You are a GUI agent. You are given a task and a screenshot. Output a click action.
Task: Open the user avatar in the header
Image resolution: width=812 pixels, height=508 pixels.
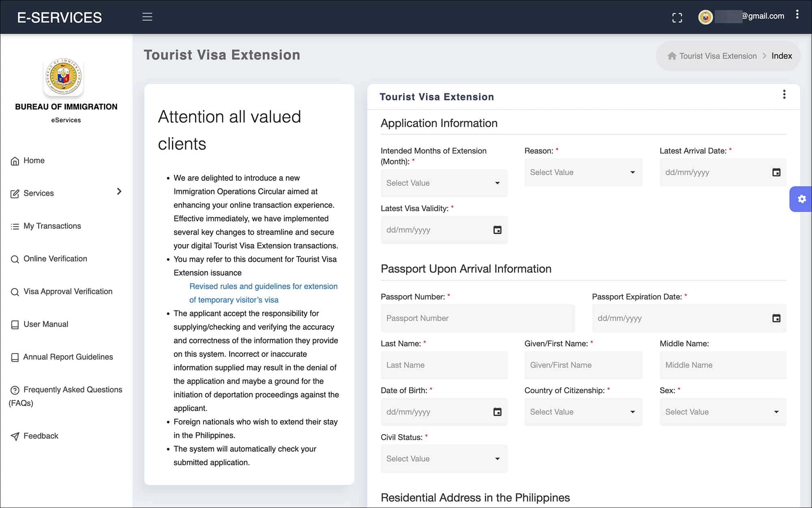point(706,17)
